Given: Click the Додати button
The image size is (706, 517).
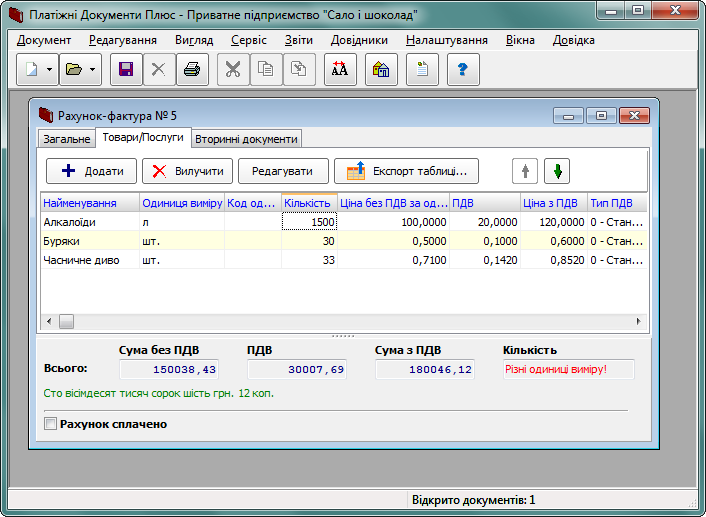Looking at the screenshot, I should tap(91, 171).
